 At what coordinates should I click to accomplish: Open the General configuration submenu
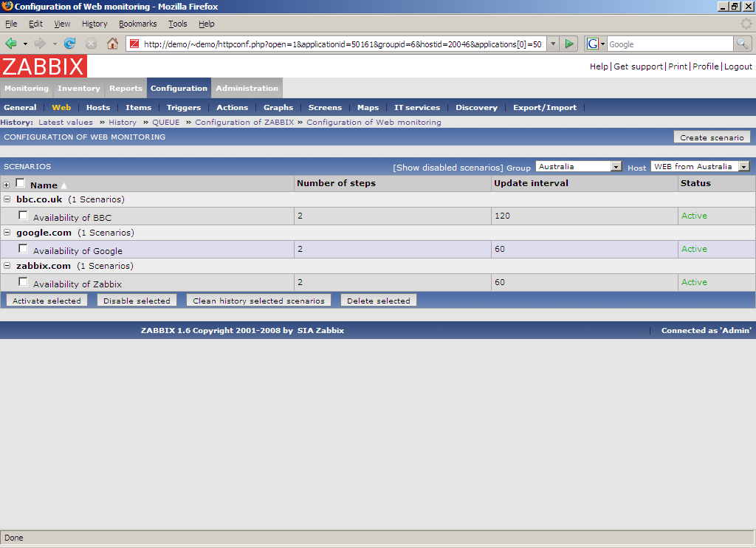coord(20,108)
